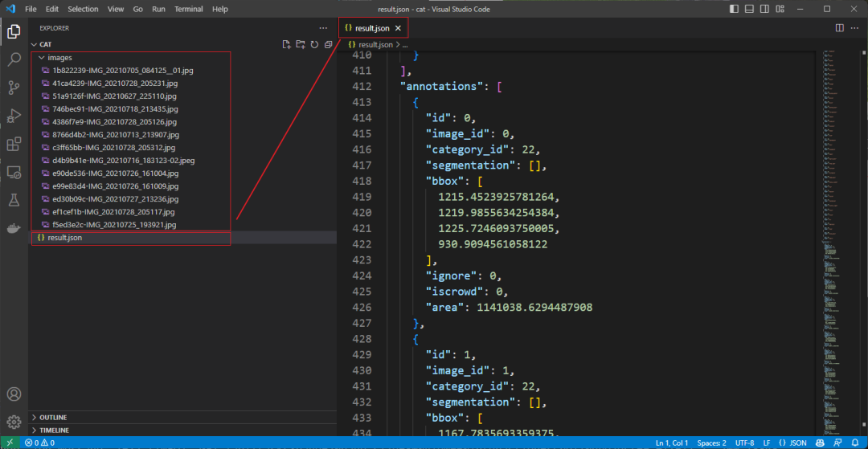The image size is (868, 449).
Task: Open the Run menu
Action: pyautogui.click(x=158, y=10)
